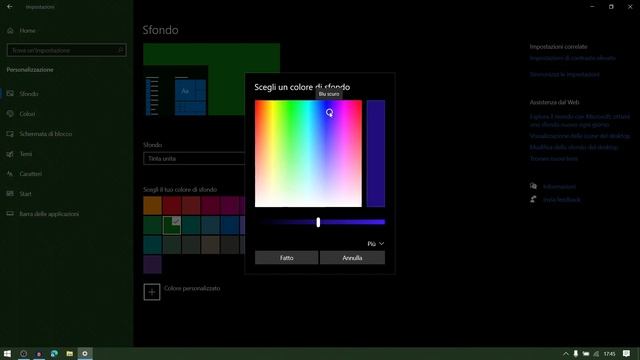Click the circular color selector handle
640x360 pixels.
[329, 112]
